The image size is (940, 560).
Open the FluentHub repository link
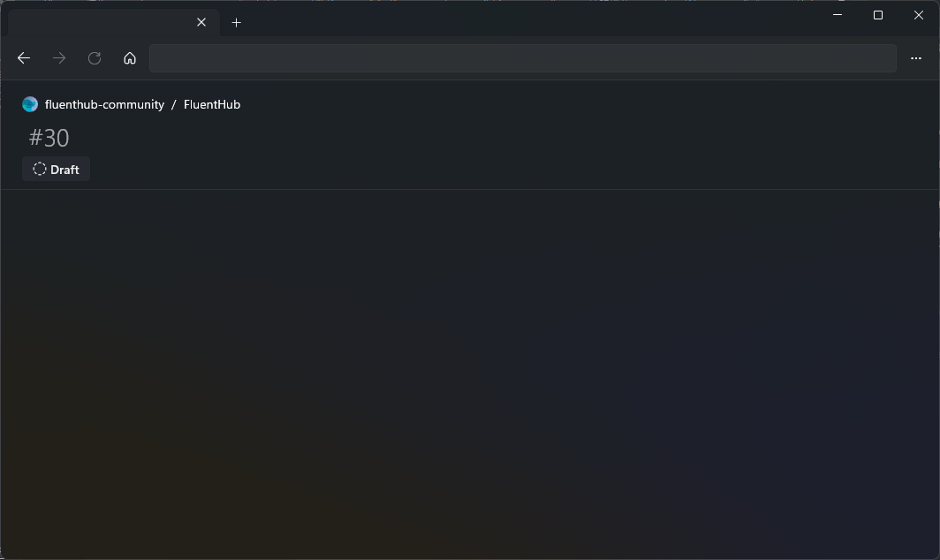(211, 104)
